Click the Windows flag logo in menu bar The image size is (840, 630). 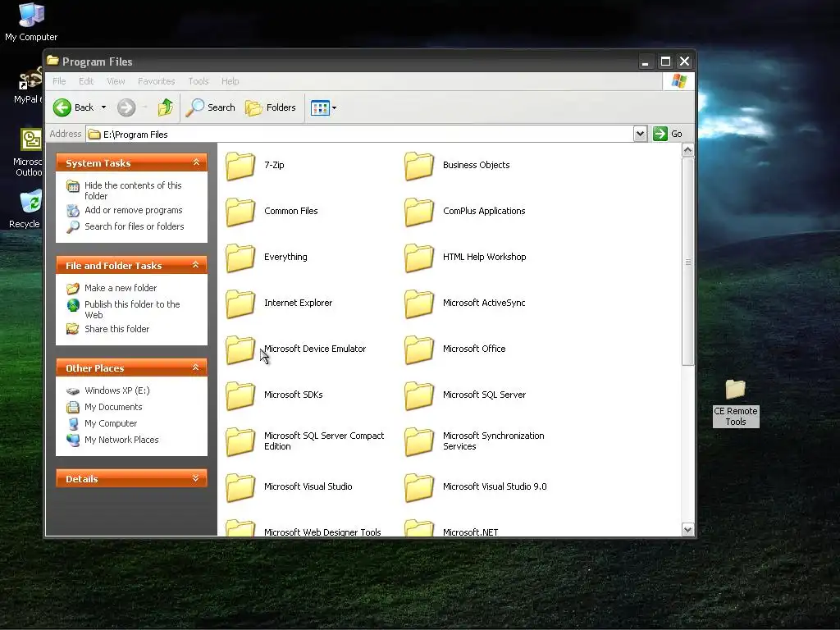pyautogui.click(x=678, y=81)
